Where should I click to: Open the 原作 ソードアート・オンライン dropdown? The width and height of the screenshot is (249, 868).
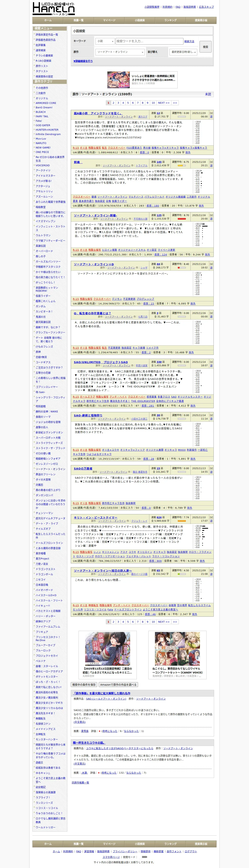click(120, 52)
